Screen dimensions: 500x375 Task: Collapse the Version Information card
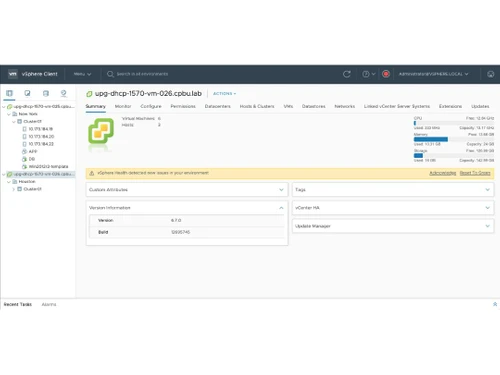click(281, 208)
